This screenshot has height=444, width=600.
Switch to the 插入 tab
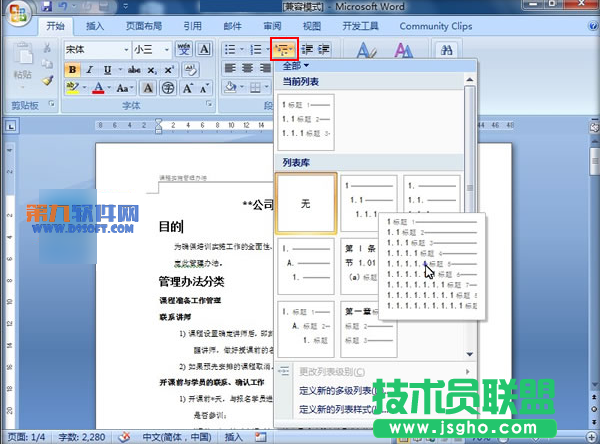(95, 26)
